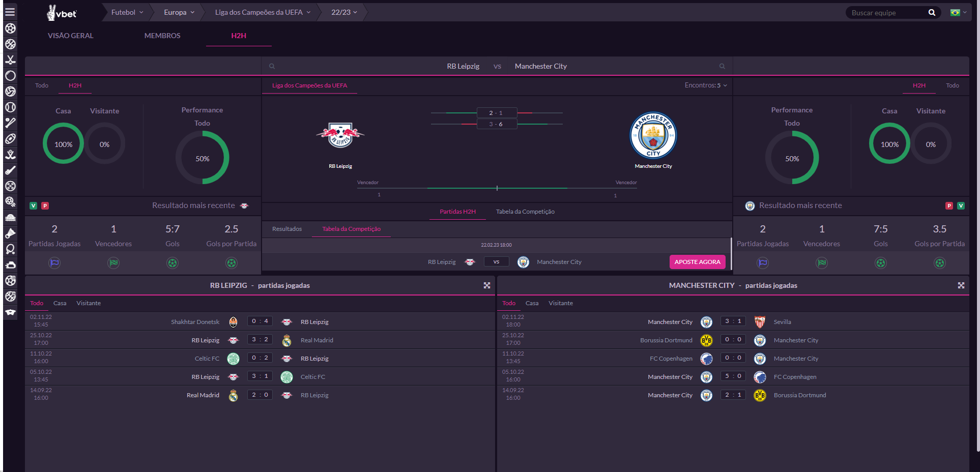Click the vs box in upcoming match row
980x472 pixels.
click(497, 262)
